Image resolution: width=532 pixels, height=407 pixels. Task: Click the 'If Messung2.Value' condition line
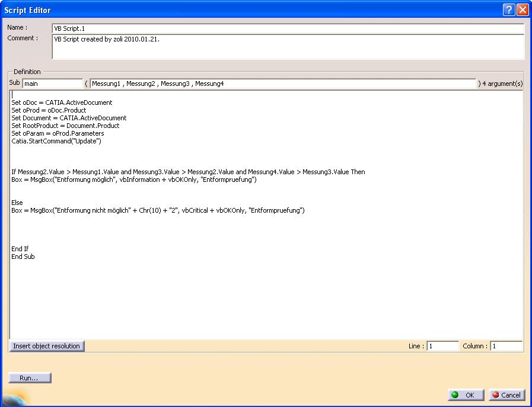[188, 172]
